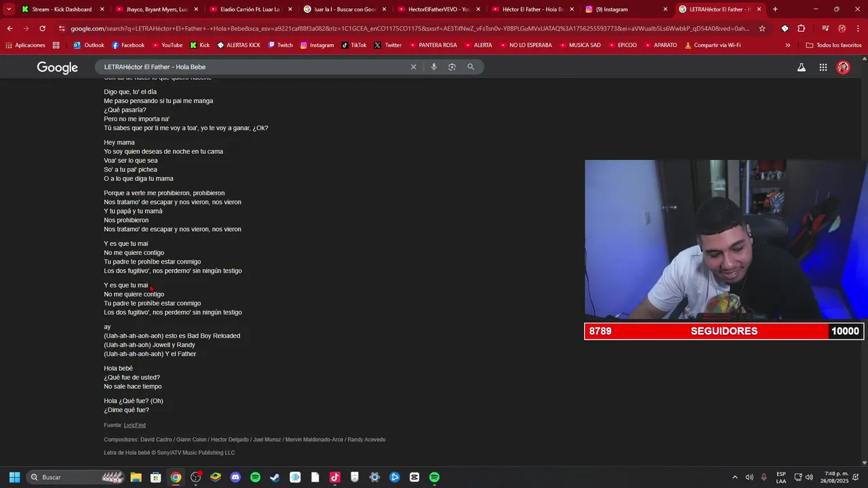Go to the Google homepage logo
Viewport: 868px width, 488px height.
[x=58, y=68]
